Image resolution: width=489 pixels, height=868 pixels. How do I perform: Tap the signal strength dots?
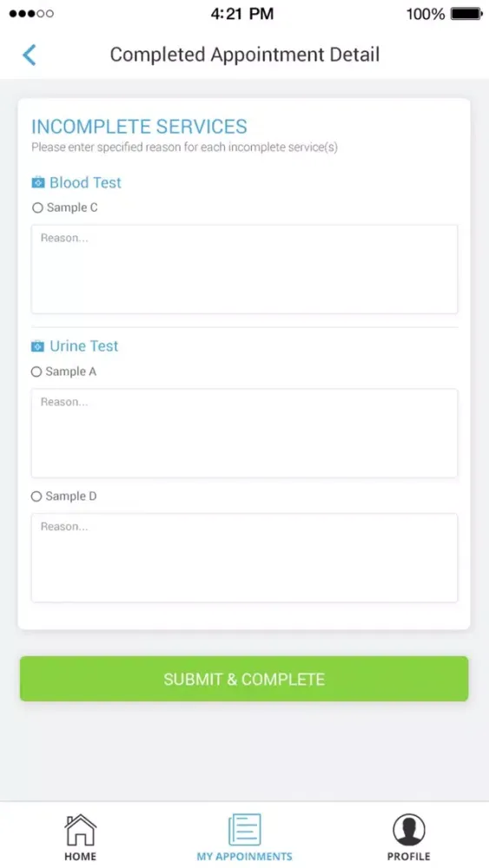[31, 13]
